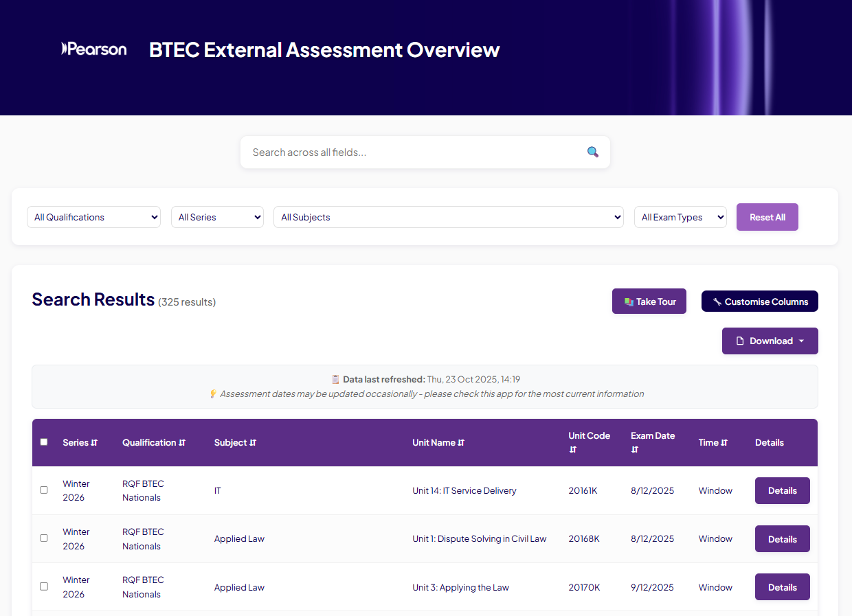This screenshot has height=616, width=852.
Task: Open the Download options menu
Action: click(770, 341)
